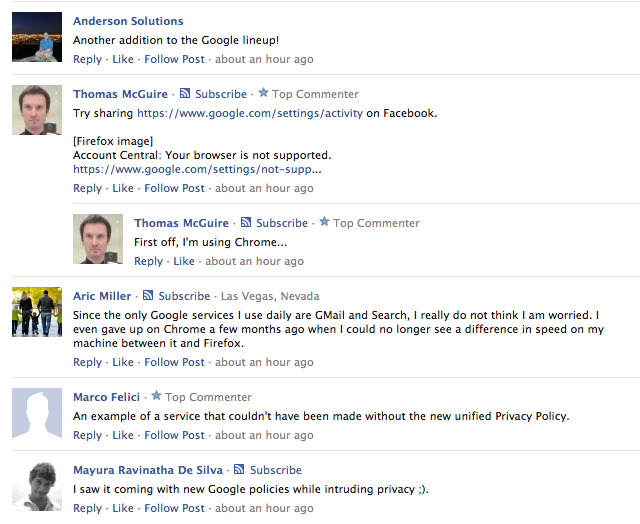
Task: Click the Top Commenter star in Thomas McGuire's first comment
Action: click(x=263, y=93)
